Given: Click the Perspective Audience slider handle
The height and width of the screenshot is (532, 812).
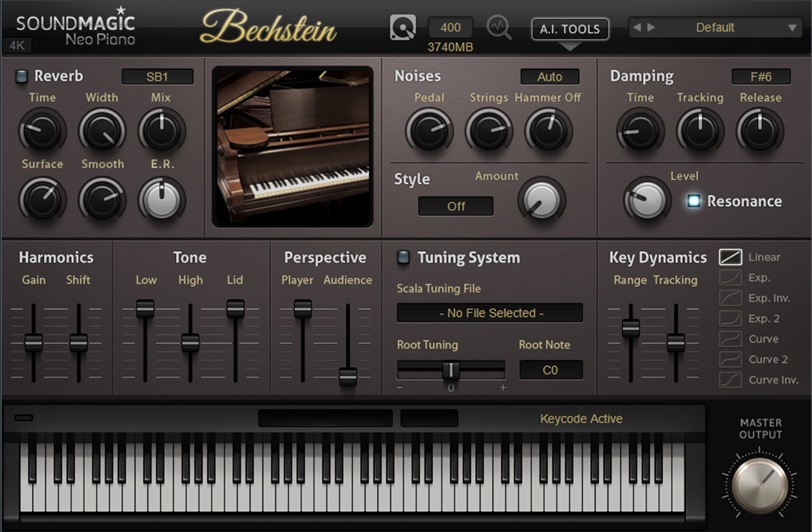Looking at the screenshot, I should [348, 376].
